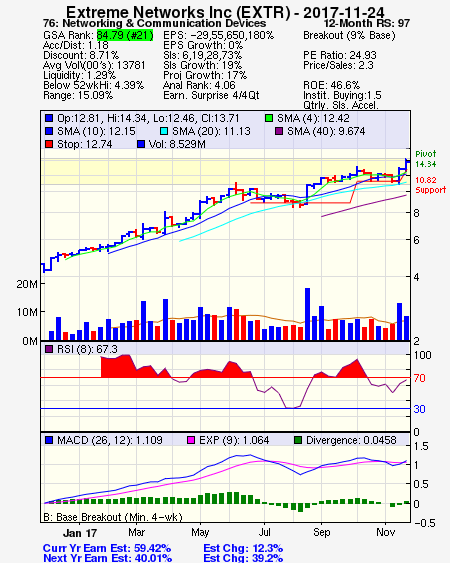
Task: Click the green SMA (4) legend swatch
Action: [x=269, y=118]
